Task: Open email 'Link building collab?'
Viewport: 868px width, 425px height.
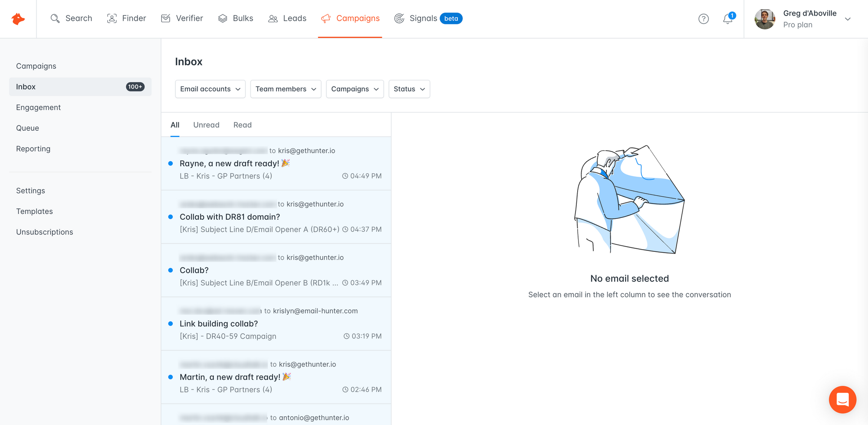Action: click(x=276, y=324)
